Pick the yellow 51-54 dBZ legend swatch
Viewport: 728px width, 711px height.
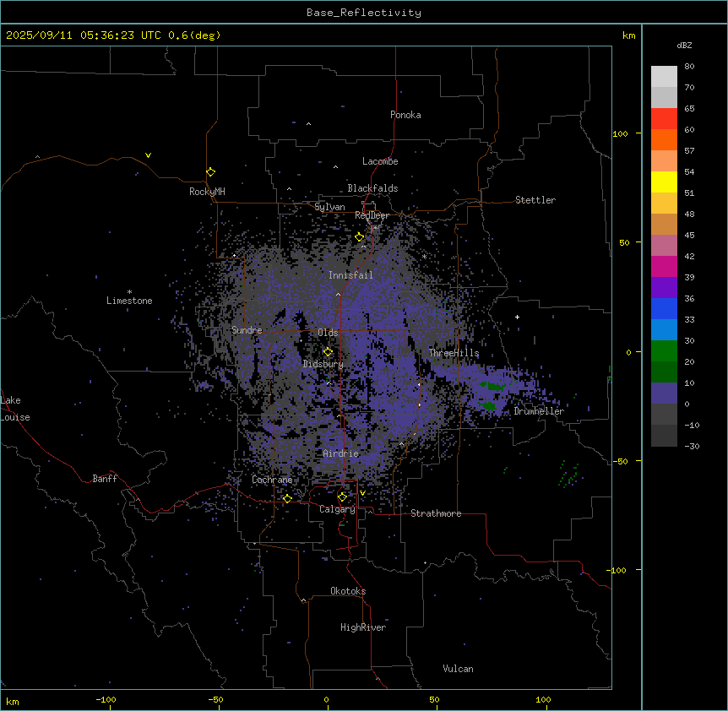(664, 182)
